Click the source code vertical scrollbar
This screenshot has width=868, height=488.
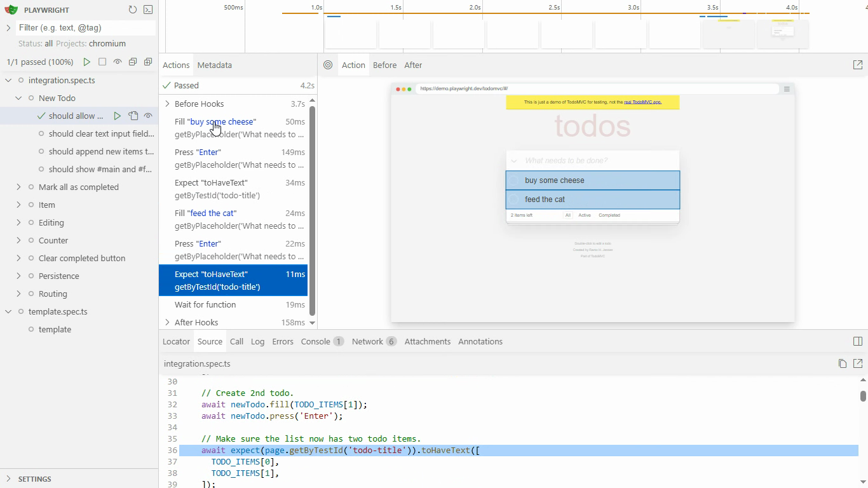pyautogui.click(x=862, y=396)
